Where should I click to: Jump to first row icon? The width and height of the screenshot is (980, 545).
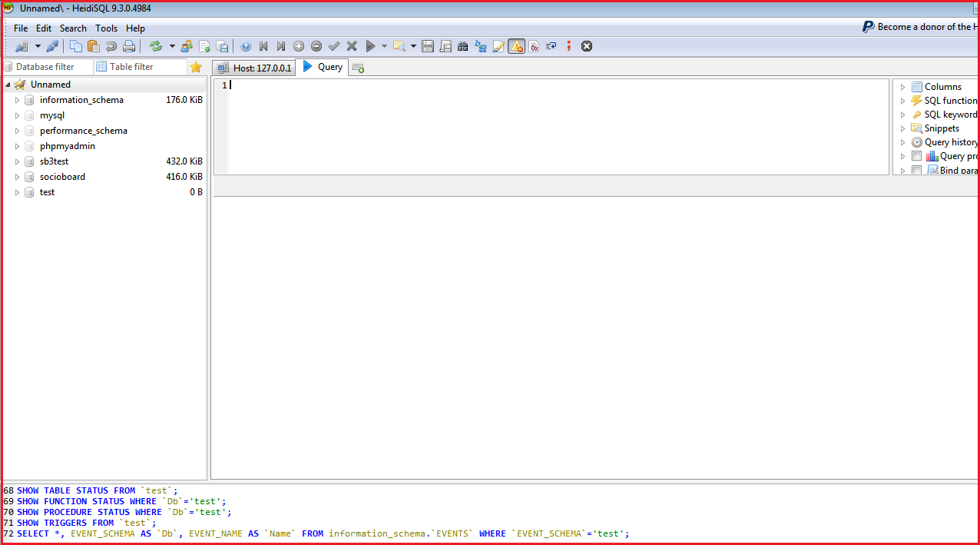pos(263,46)
